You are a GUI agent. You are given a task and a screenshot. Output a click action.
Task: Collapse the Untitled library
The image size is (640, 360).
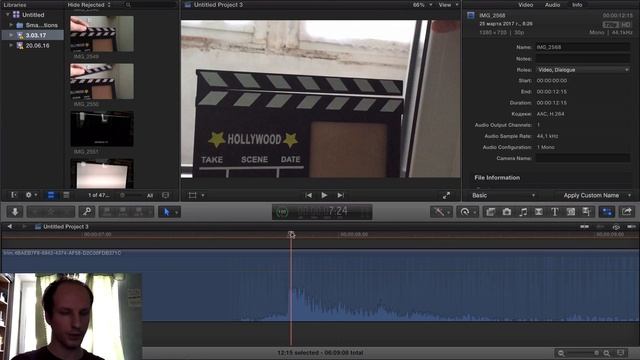[7, 15]
